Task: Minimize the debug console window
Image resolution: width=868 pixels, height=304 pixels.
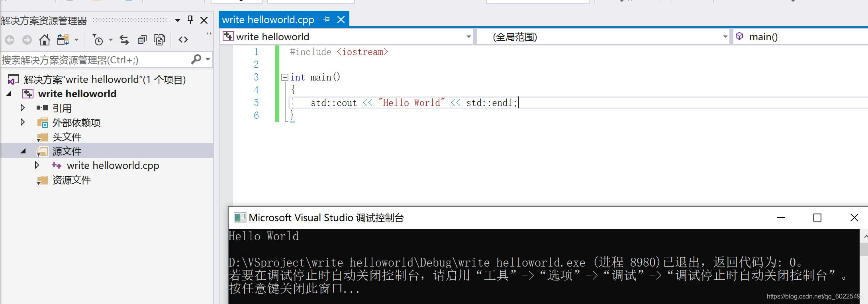Action: tap(781, 218)
